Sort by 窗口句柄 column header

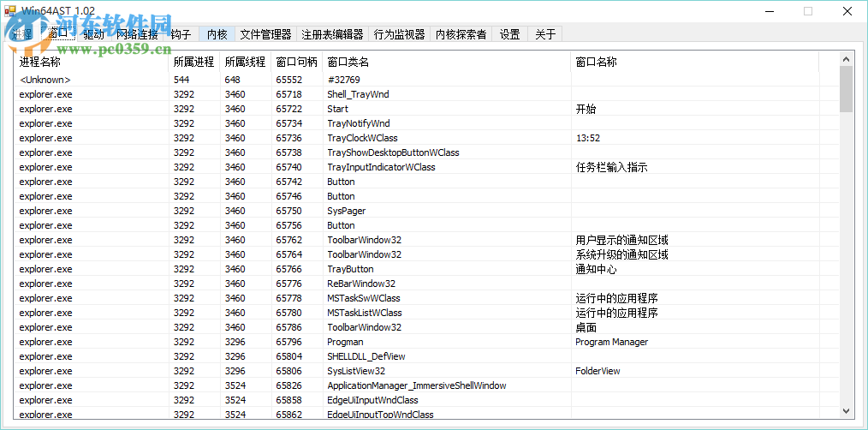pyautogui.click(x=297, y=62)
